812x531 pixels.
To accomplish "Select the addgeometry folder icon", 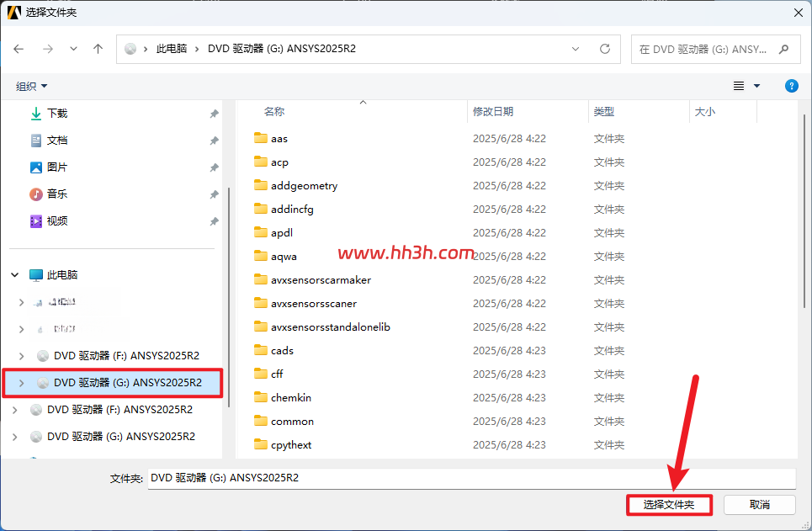I will coord(261,185).
